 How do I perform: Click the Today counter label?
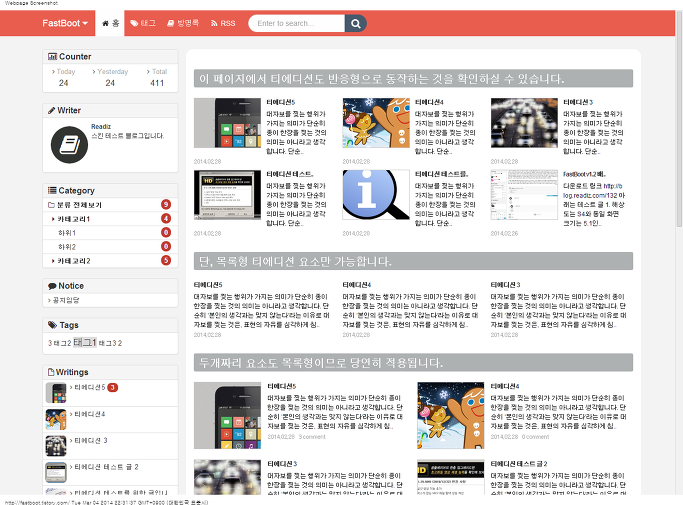click(66, 71)
